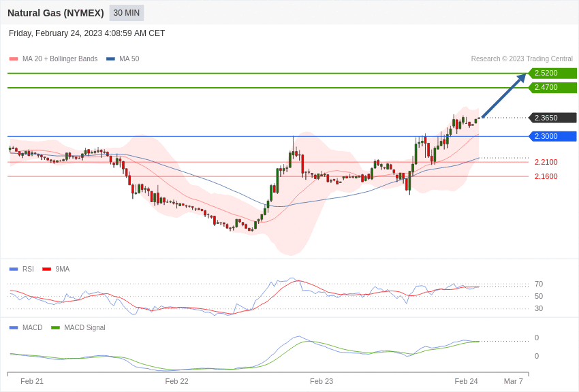This screenshot has width=579, height=392.
Task: Select the 2.4700 green resistance price tag
Action: click(552, 87)
